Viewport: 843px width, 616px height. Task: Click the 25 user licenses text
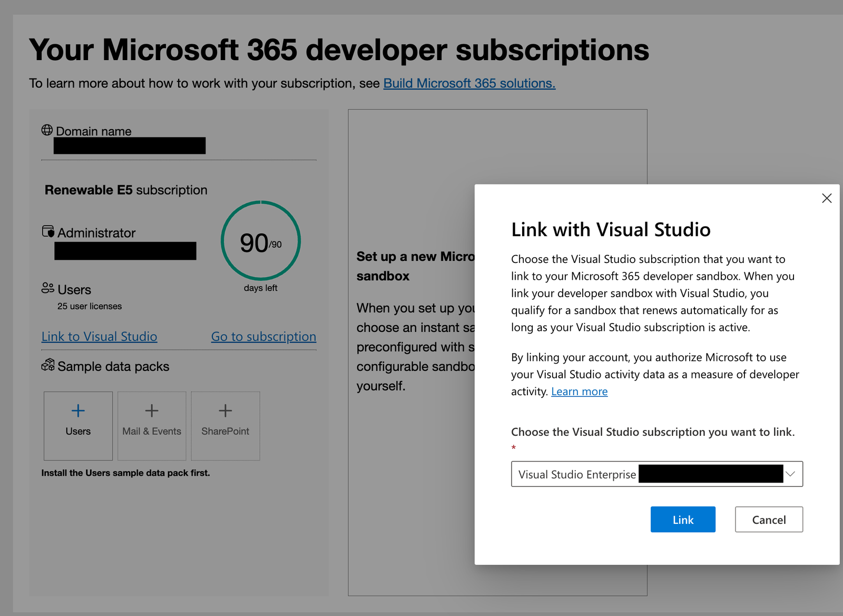coord(89,306)
